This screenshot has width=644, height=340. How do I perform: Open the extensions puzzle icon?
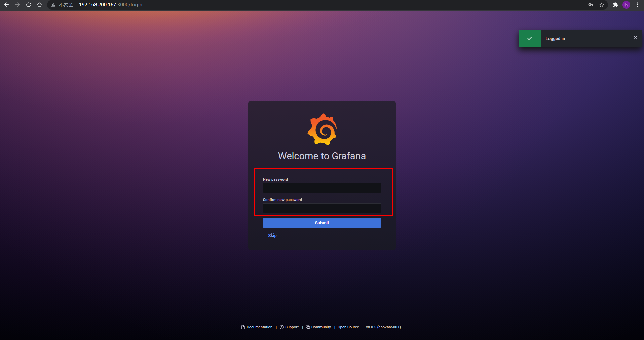point(615,5)
